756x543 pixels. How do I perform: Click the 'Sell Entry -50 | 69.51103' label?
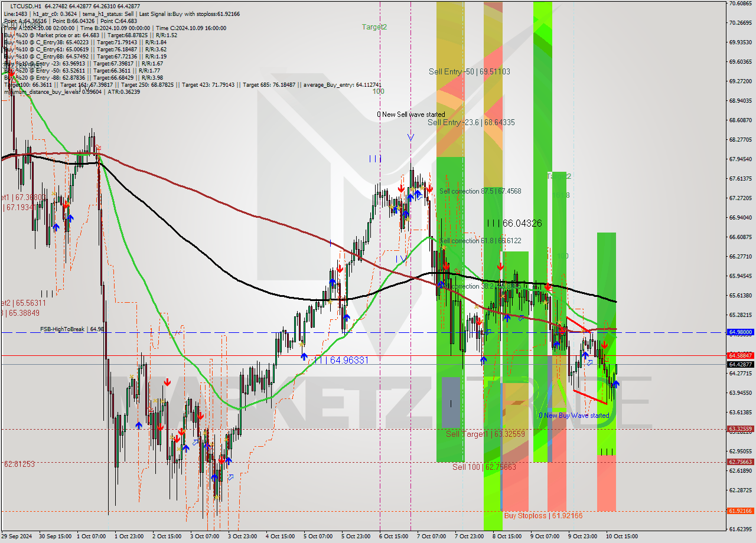click(x=470, y=71)
